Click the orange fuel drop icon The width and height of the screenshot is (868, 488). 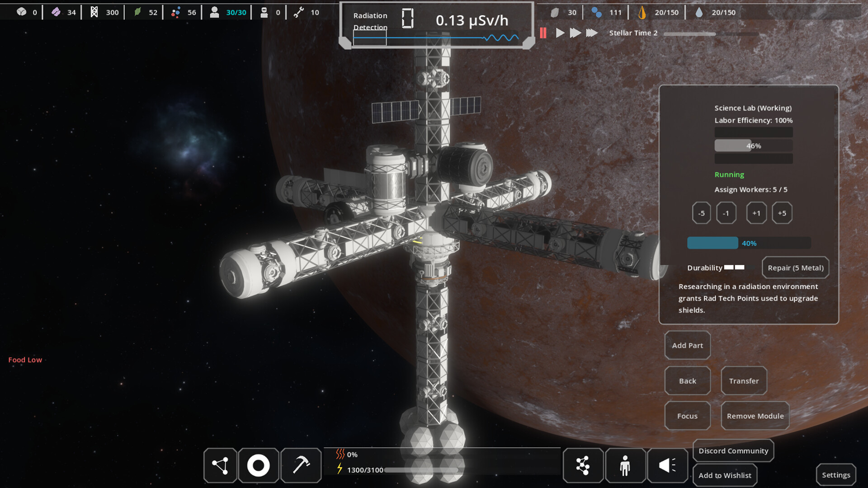pyautogui.click(x=642, y=12)
